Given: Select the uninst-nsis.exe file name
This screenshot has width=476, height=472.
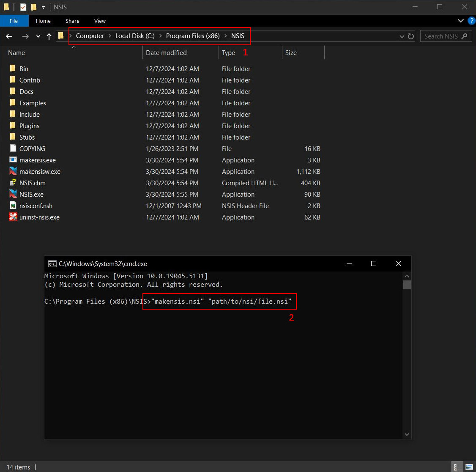Looking at the screenshot, I should point(39,217).
